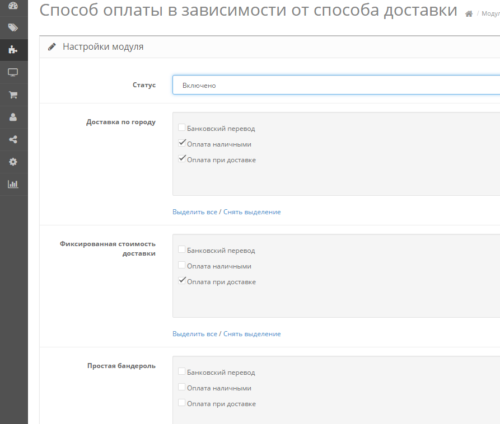Click Снять выделение under Доставка по городу

click(x=252, y=212)
